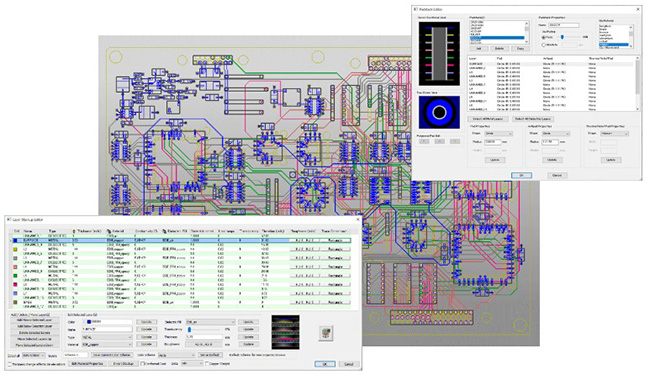Open the layer Material dropdown

(107, 344)
